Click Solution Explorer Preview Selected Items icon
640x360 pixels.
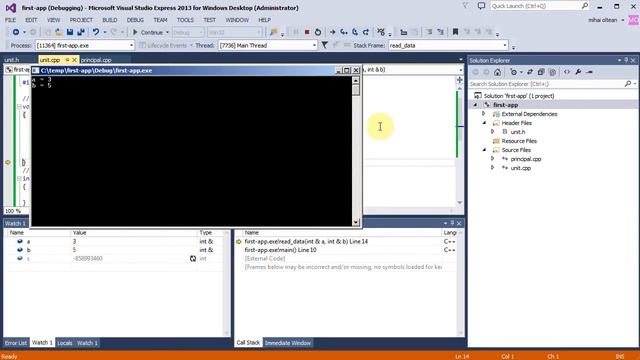coord(589,72)
